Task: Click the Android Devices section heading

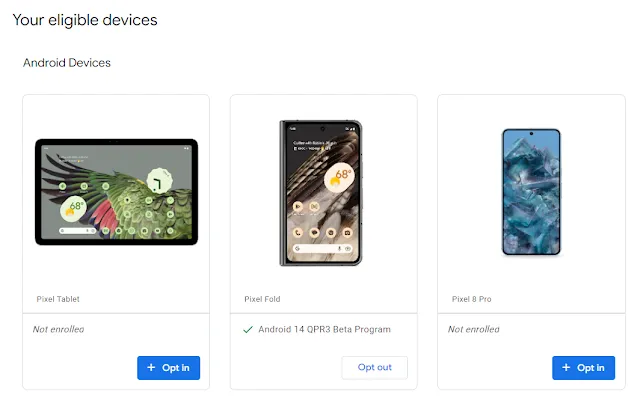Action: pyautogui.click(x=67, y=62)
